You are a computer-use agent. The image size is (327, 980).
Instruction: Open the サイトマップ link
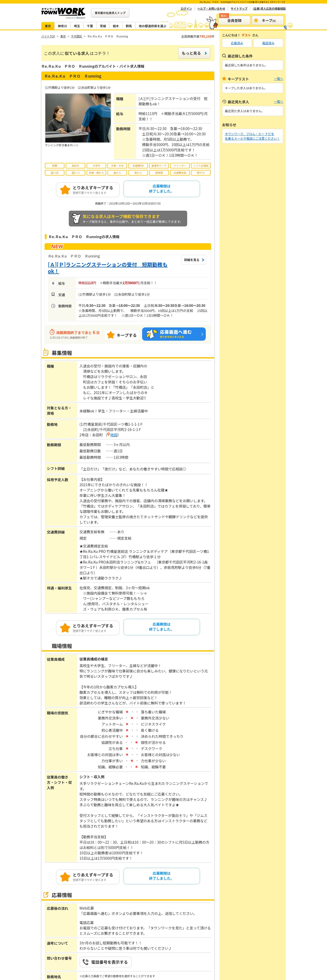click(x=239, y=8)
